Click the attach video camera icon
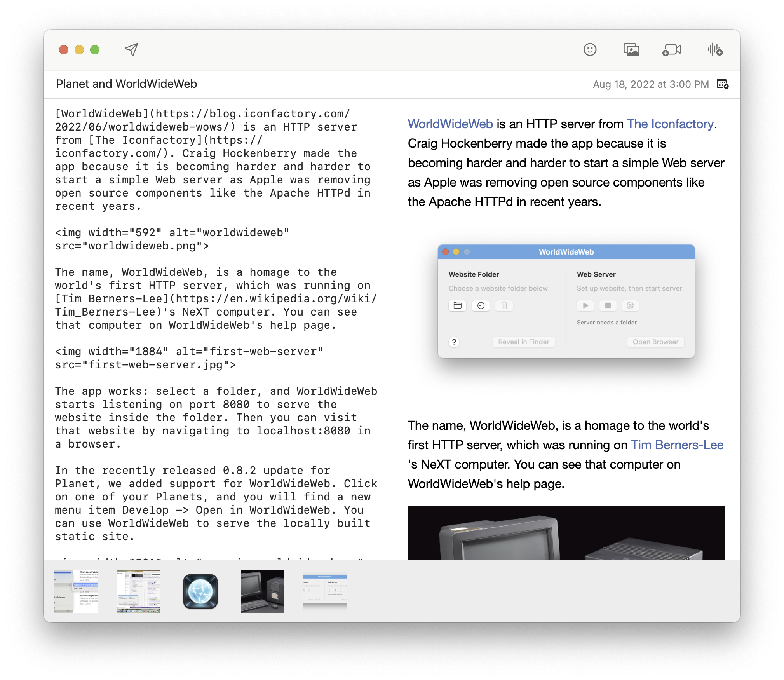The height and width of the screenshot is (680, 784). click(x=672, y=50)
